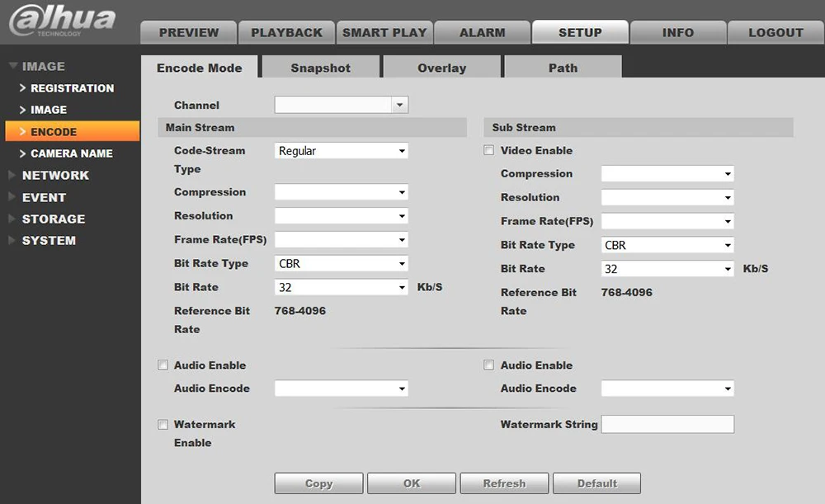The height and width of the screenshot is (504, 825).
Task: Open REGISTRATION in the sidebar
Action: [x=72, y=88]
